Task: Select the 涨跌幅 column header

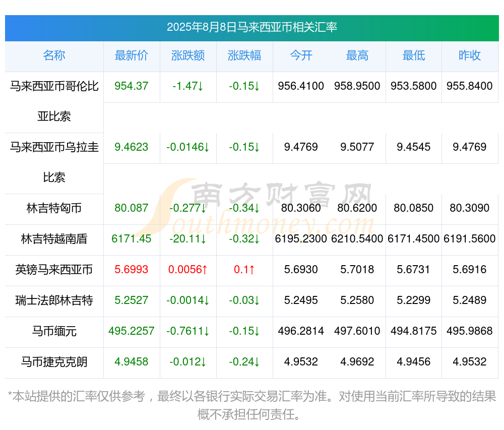Action: (244, 55)
